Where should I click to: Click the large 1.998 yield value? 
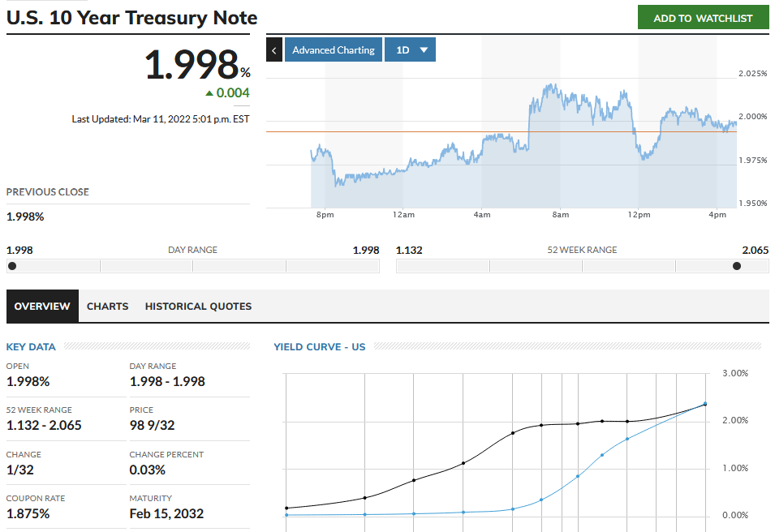[192, 64]
